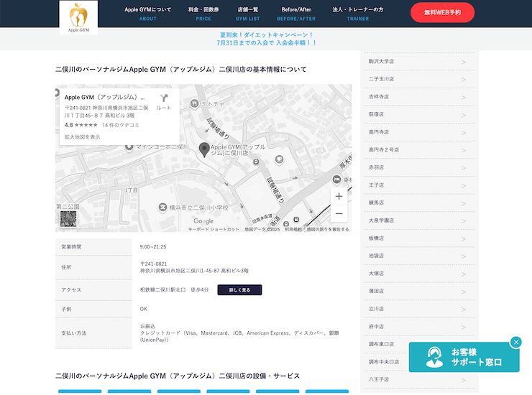
Task: Open 大泉学園店 in the sidebar list
Action: coord(419,220)
